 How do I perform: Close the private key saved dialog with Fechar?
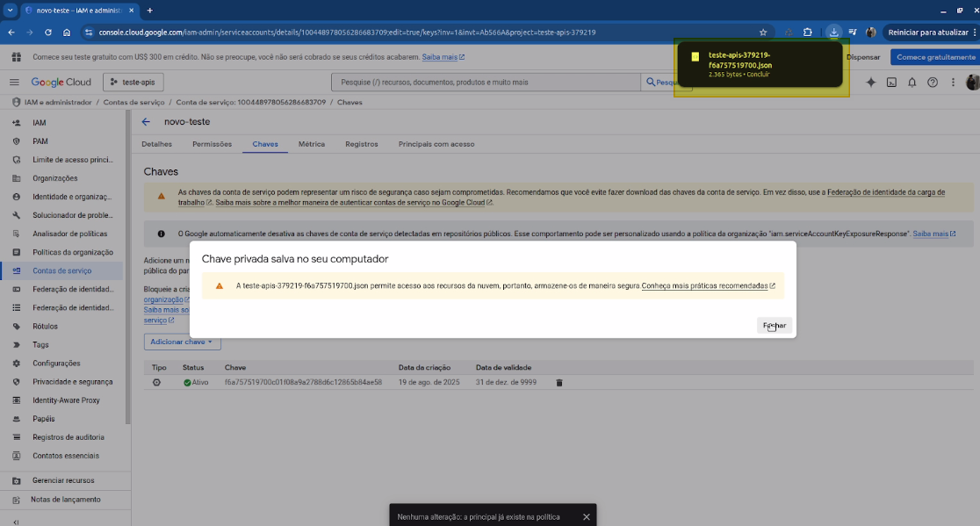click(775, 326)
